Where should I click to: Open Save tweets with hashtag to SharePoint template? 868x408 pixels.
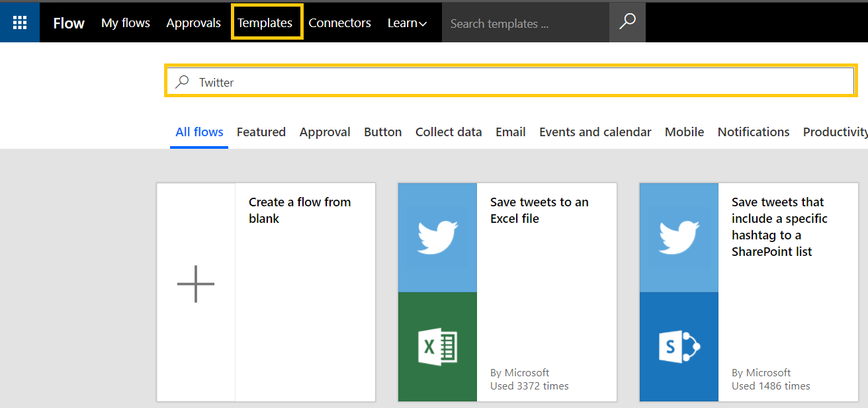point(779,227)
